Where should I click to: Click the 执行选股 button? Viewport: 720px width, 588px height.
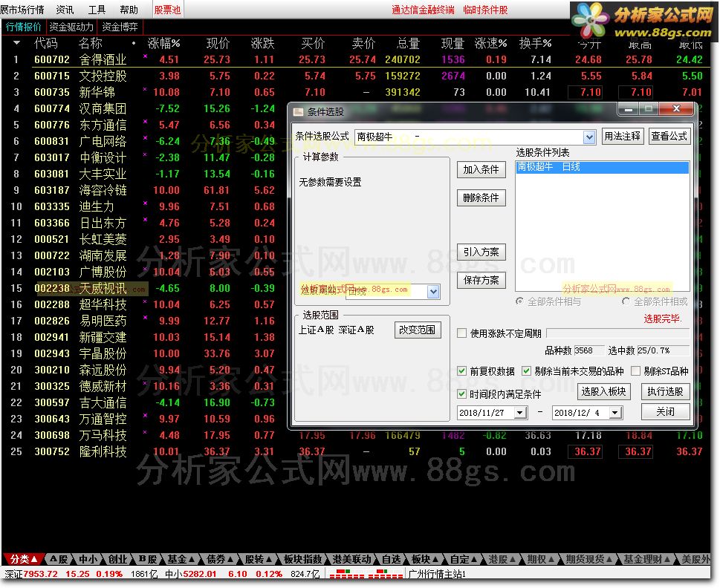coord(665,391)
